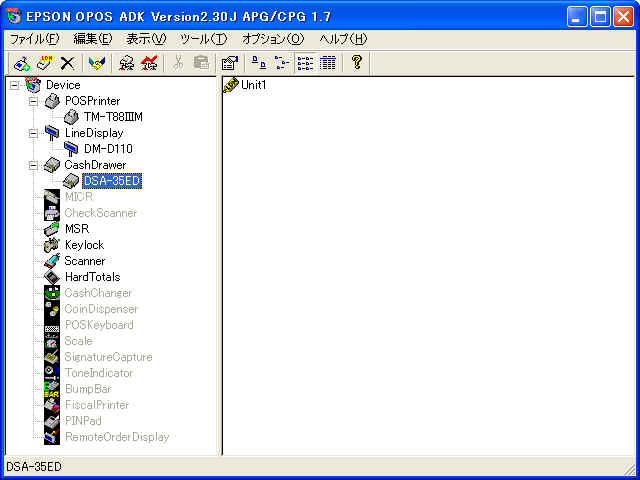This screenshot has width=640, height=480.
Task: Open the ツール(T) menu
Action: (204, 39)
